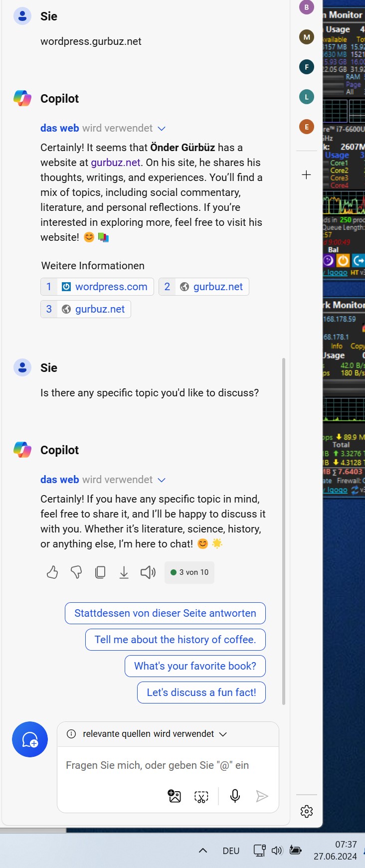
Task: Open network settings from the taskbar tray
Action: point(259,851)
